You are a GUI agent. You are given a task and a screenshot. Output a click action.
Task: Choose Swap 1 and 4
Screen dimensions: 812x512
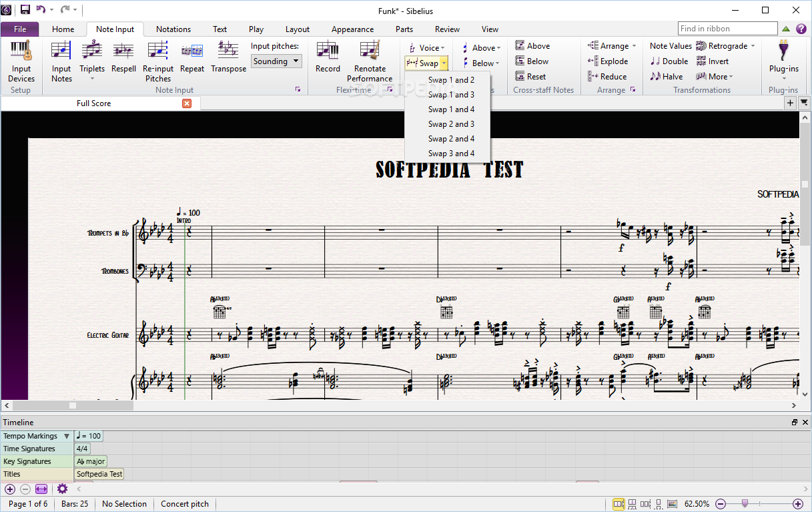[451, 109]
